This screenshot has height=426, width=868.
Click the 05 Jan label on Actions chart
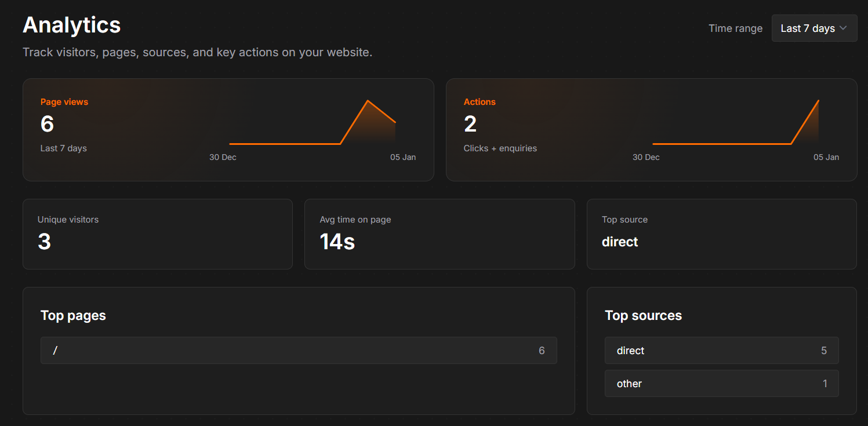point(826,156)
